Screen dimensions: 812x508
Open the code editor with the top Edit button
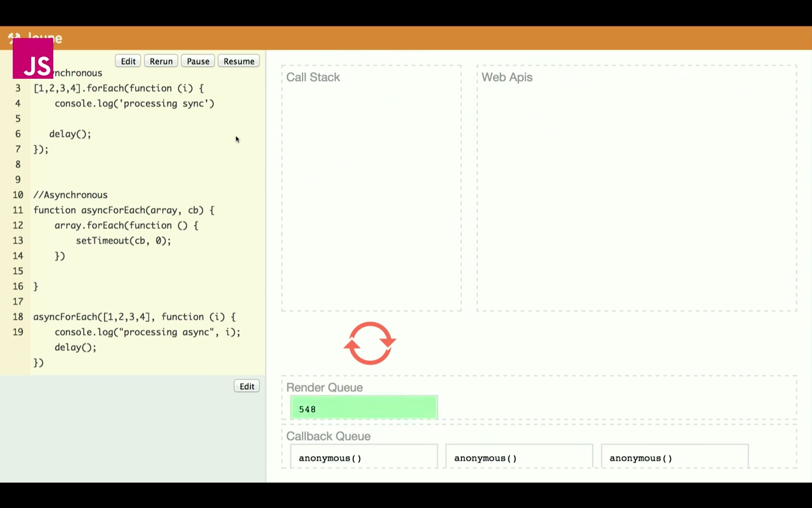pyautogui.click(x=128, y=61)
